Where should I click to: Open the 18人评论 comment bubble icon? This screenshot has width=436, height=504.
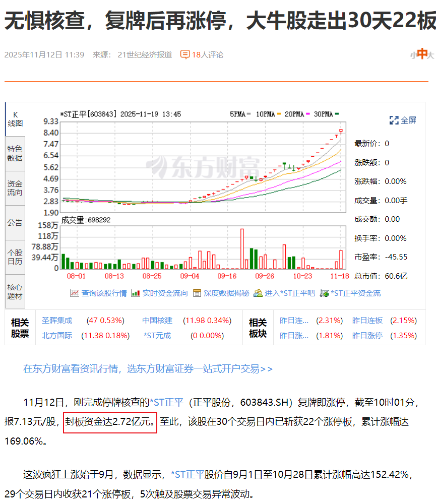click(x=185, y=54)
